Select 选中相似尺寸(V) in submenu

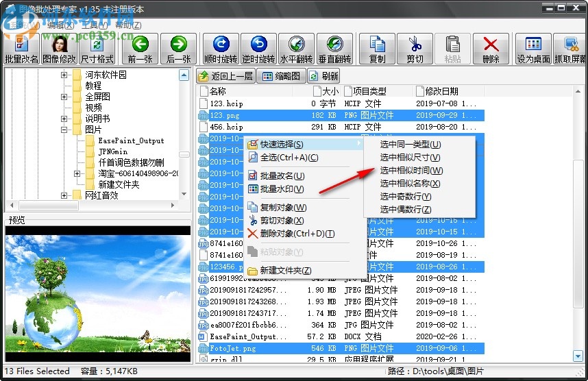(x=419, y=157)
